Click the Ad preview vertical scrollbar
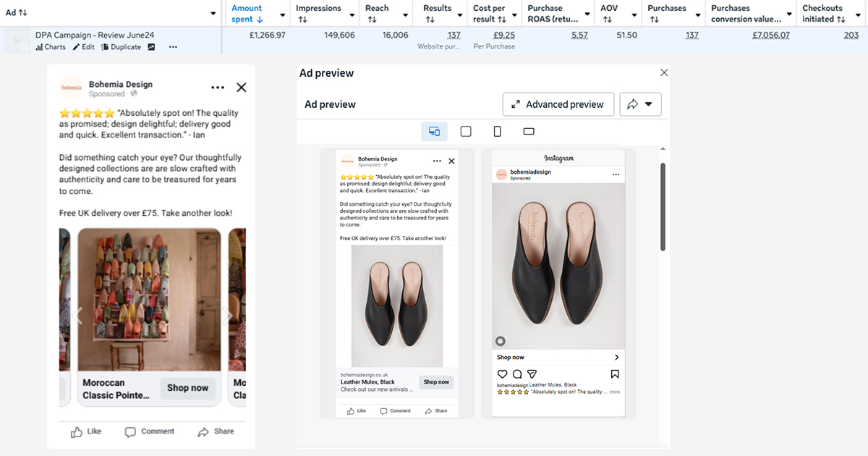Screen dimensions: 868x456 point(663,207)
